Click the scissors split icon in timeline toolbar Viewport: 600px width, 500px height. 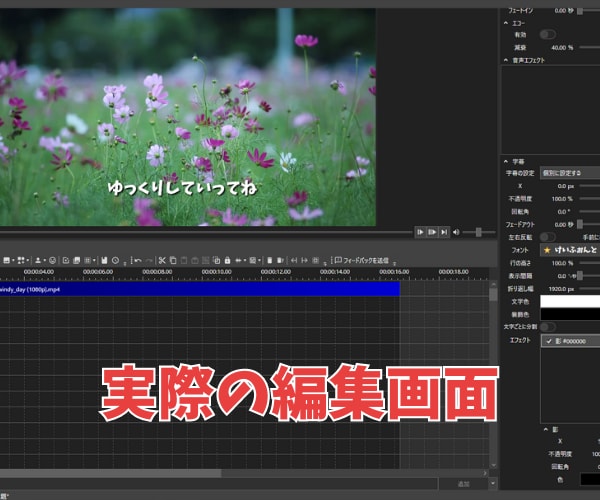tap(162, 261)
